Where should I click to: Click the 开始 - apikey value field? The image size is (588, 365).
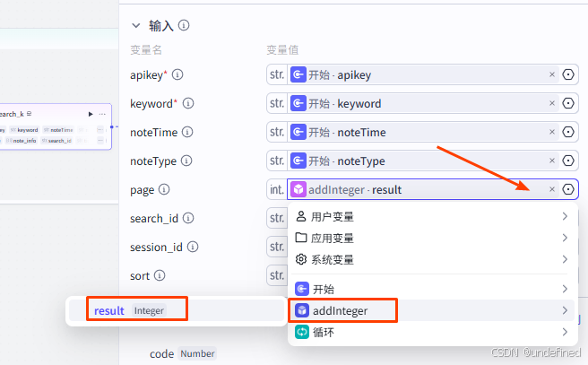(423, 74)
